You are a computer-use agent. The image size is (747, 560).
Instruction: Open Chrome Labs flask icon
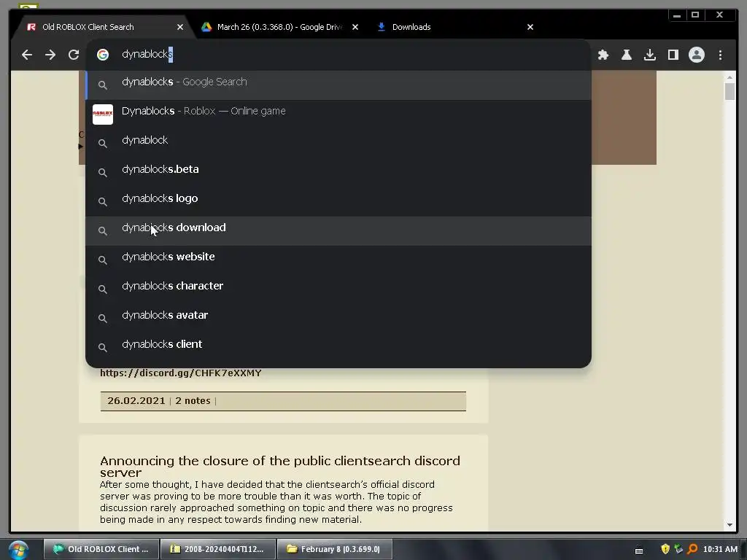(x=627, y=55)
